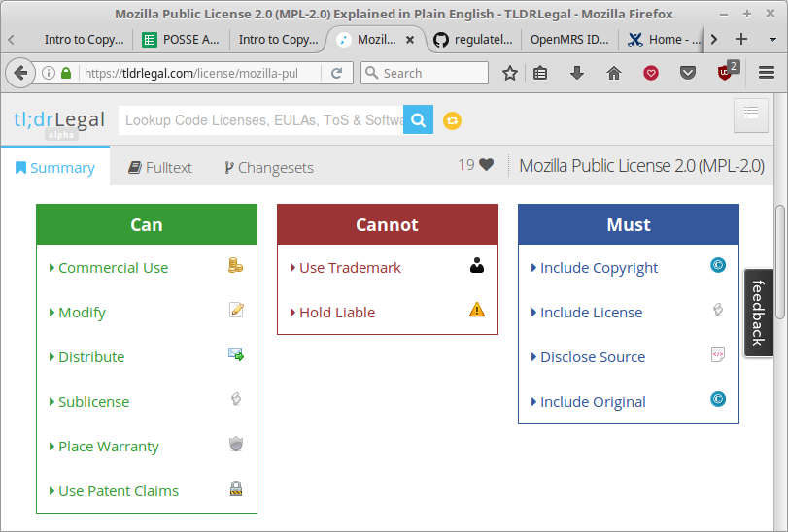788x532 pixels.
Task: Click the copyright icon beside Include Copyright
Action: [718, 265]
